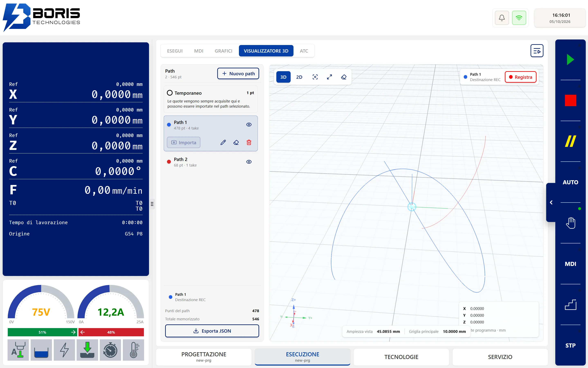This screenshot has height=368, width=588.
Task: Start the cycle with green play button
Action: pos(570,60)
